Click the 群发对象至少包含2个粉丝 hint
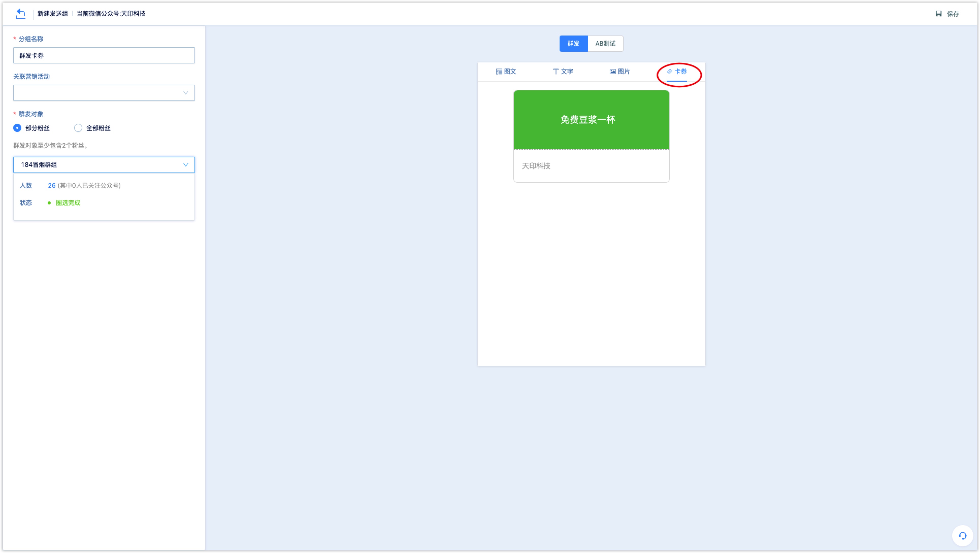980x553 pixels. click(51, 146)
